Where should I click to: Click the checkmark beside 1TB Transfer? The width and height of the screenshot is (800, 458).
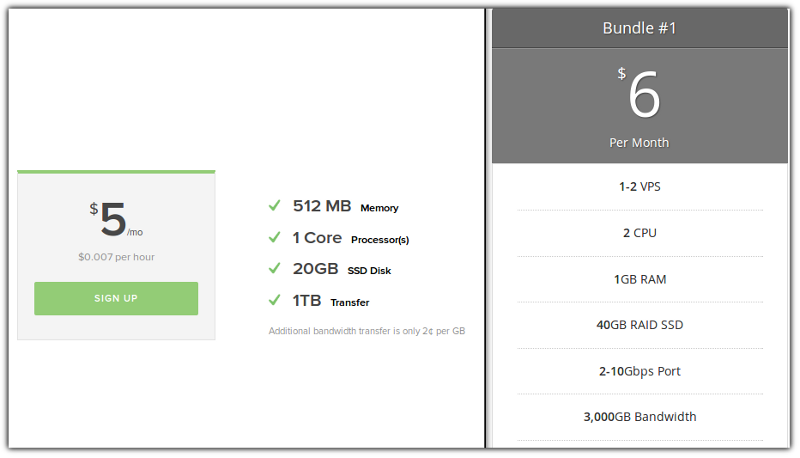(274, 300)
